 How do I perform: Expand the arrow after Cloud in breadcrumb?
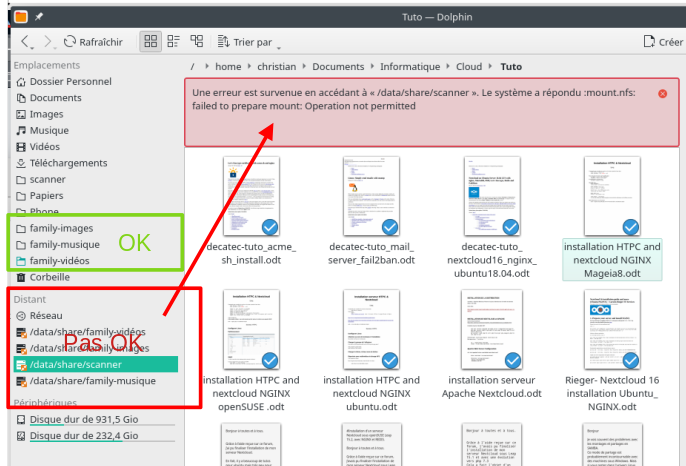tap(490, 66)
